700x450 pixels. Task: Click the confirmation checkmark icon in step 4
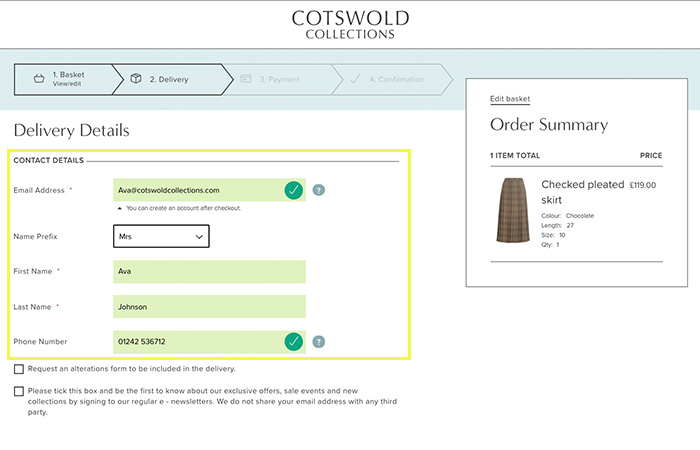point(355,79)
